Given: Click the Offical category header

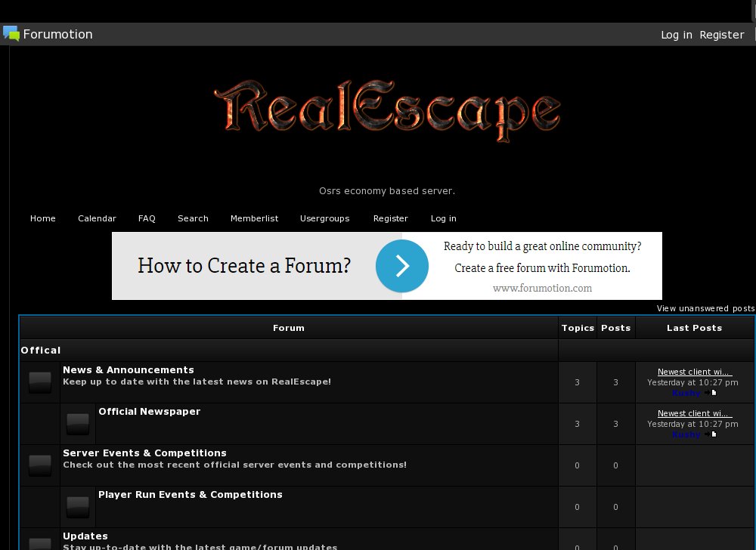Looking at the screenshot, I should [x=41, y=350].
